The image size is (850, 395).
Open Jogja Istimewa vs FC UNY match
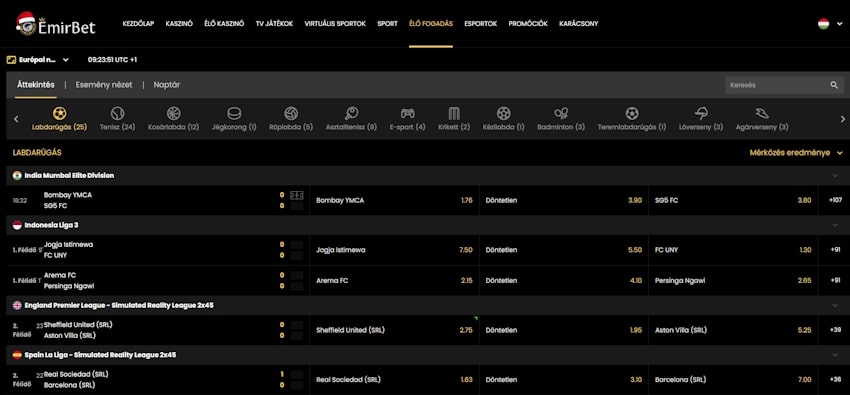click(x=157, y=250)
